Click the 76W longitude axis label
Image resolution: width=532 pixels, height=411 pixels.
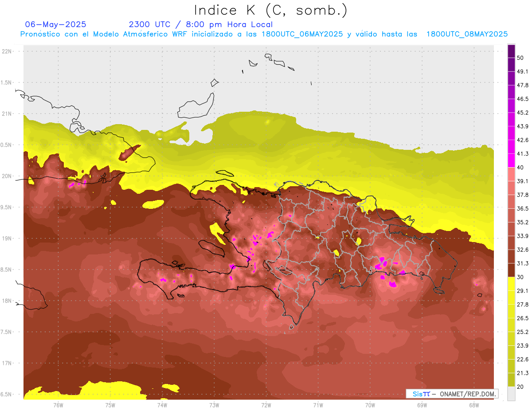pyautogui.click(x=58, y=405)
